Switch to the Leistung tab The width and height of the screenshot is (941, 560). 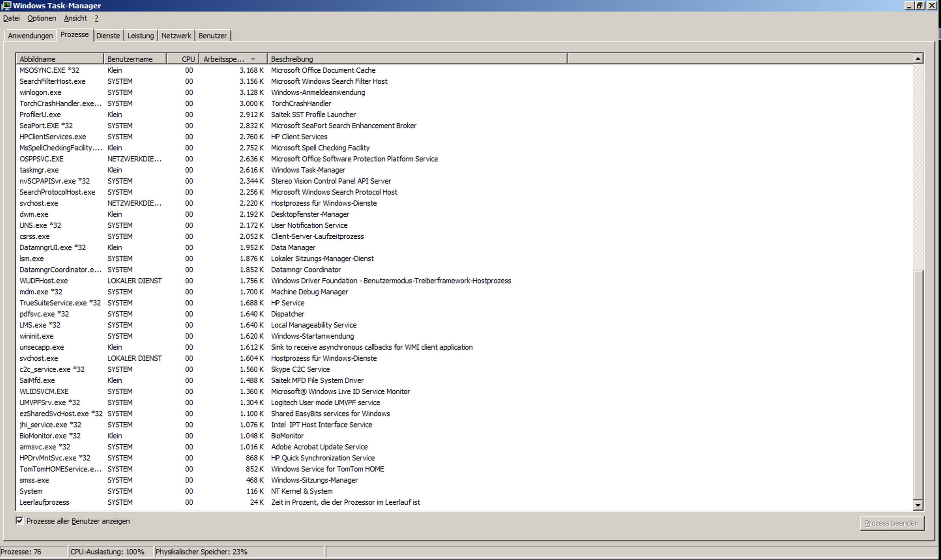tap(140, 36)
